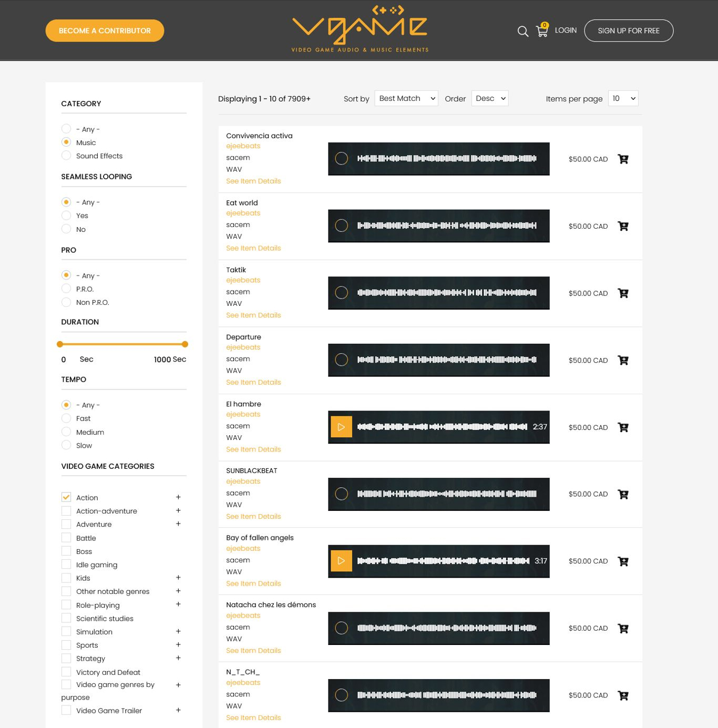718x728 pixels.
Task: Open the Items per page dropdown
Action: tap(623, 98)
